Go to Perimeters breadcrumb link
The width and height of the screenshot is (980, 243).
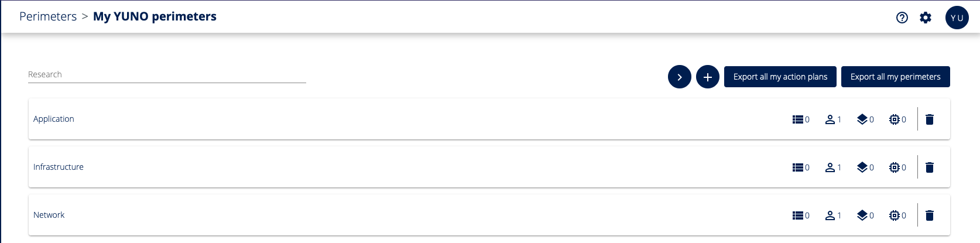click(x=48, y=16)
